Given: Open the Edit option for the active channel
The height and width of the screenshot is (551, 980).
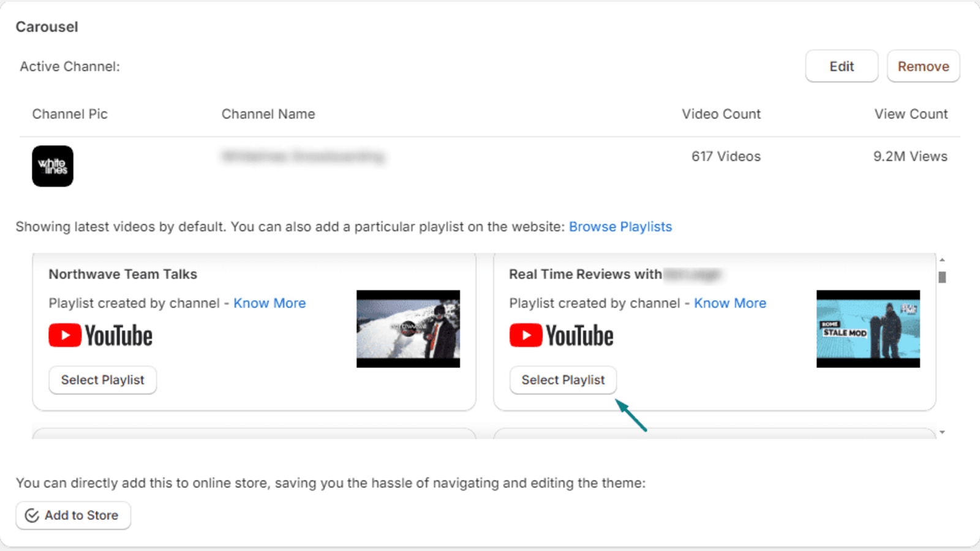Looking at the screenshot, I should click(841, 66).
